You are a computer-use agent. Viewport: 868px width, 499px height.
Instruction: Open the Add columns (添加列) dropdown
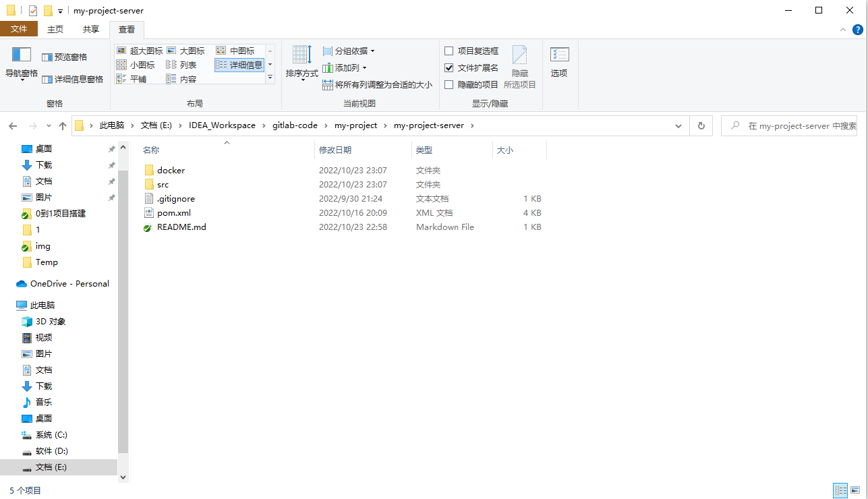click(345, 67)
